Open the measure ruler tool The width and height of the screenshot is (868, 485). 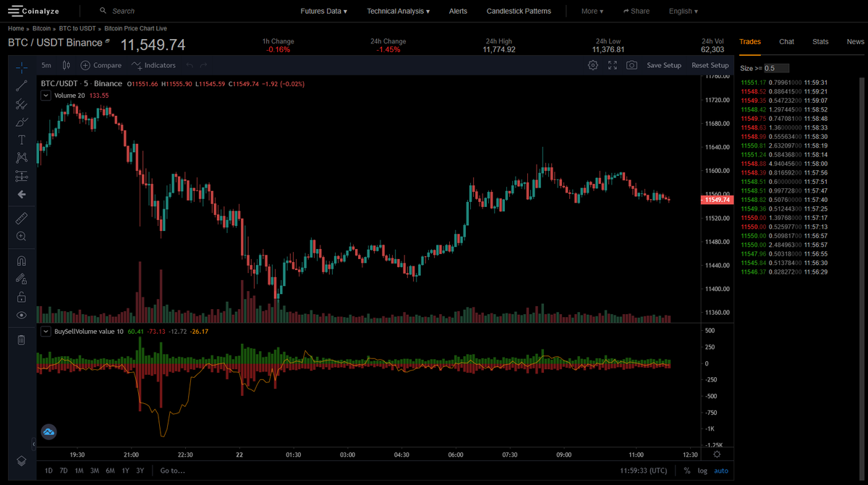pyautogui.click(x=22, y=218)
